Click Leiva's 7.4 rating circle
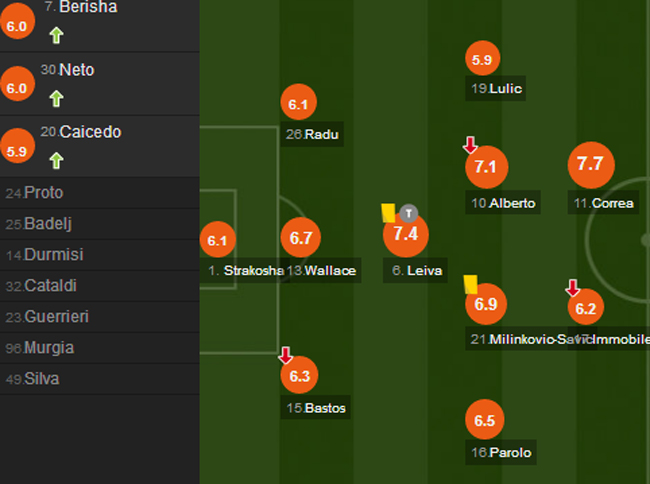The height and width of the screenshot is (484, 650). tap(405, 235)
